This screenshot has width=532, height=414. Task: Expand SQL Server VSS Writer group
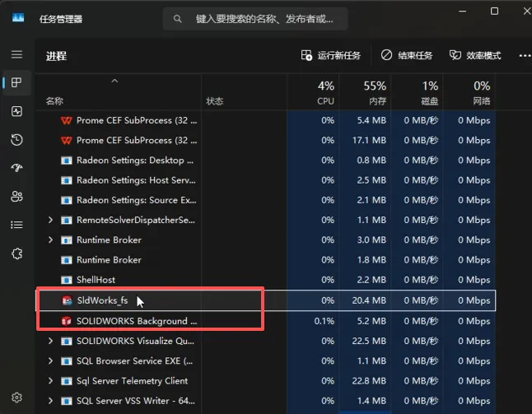point(50,401)
